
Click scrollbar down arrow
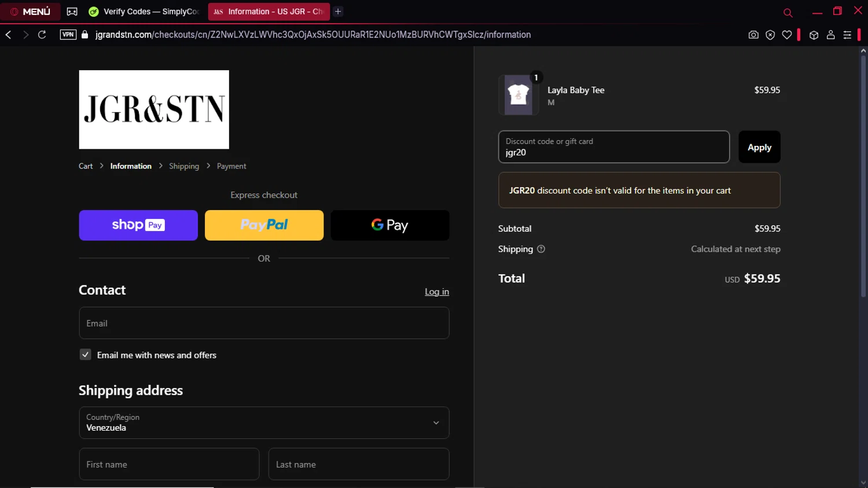point(863,483)
